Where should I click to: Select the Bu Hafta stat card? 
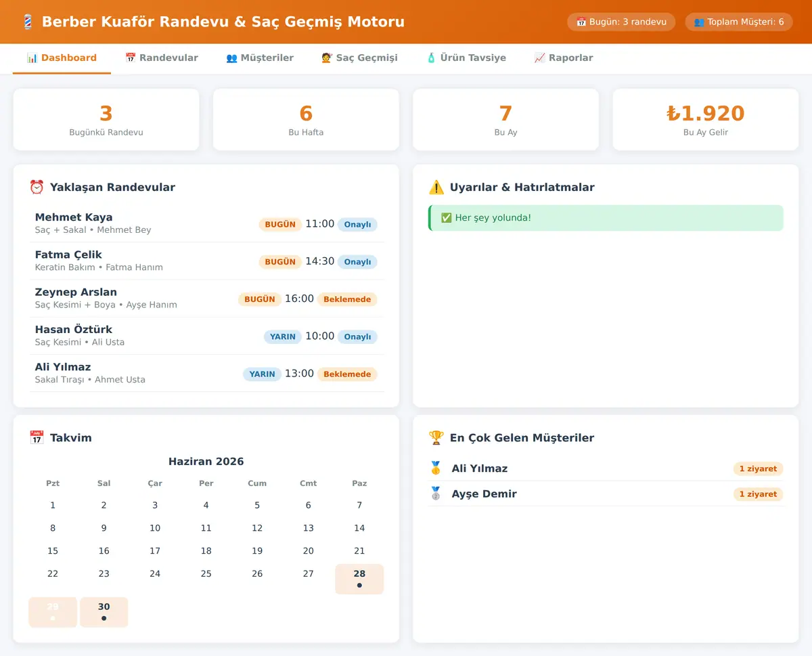pyautogui.click(x=306, y=120)
